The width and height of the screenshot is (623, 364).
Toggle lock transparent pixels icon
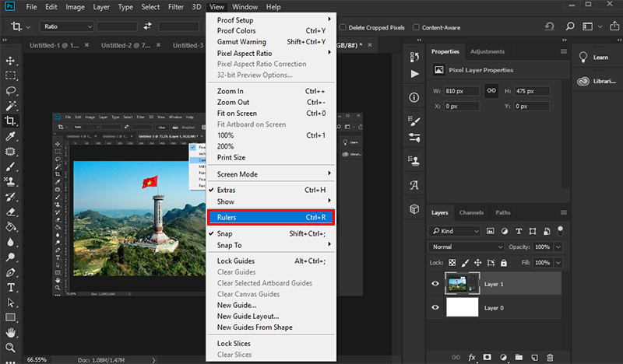(452, 263)
